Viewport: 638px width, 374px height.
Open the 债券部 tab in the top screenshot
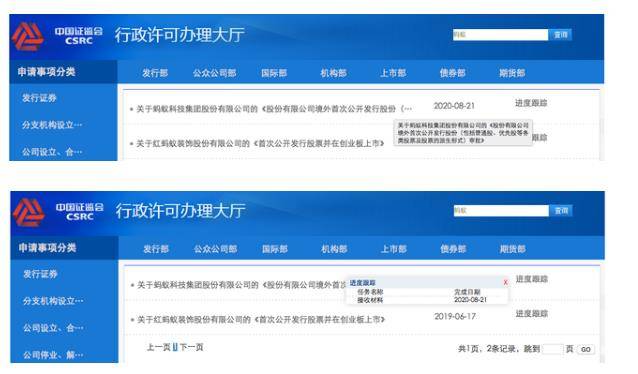(x=452, y=73)
